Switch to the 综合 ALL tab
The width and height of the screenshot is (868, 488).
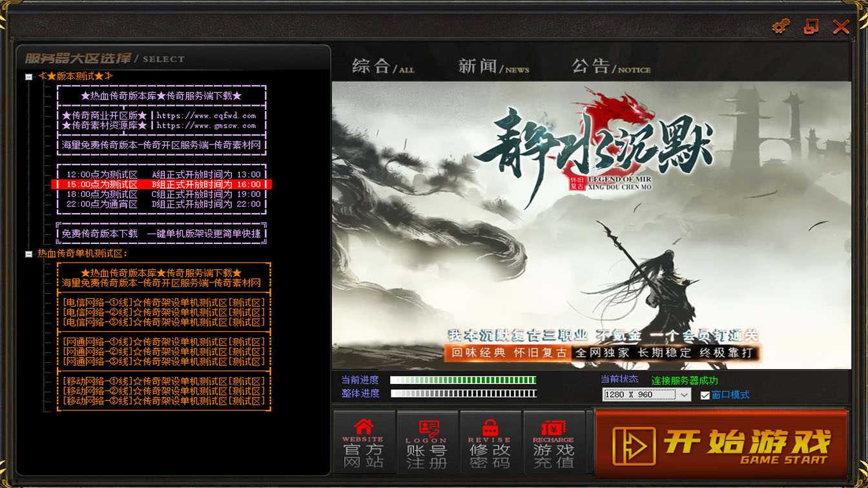382,66
